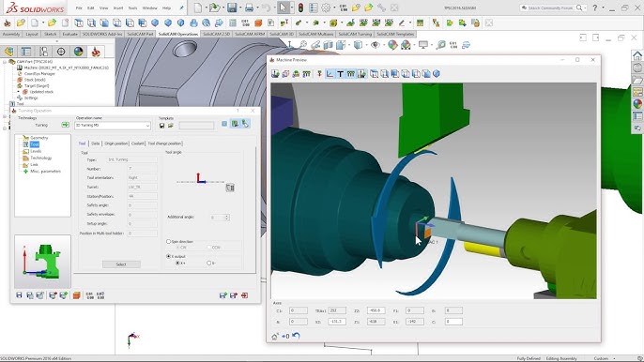
Task: Switch to the SolidCAM Turning tab
Action: point(355,34)
